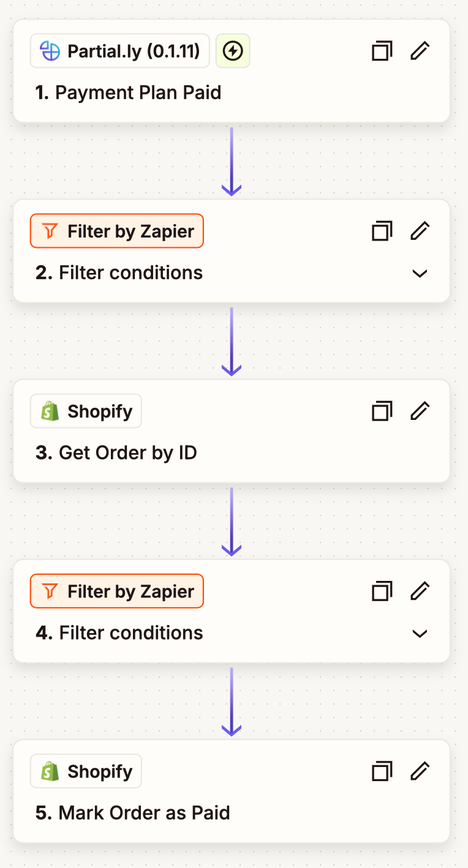468x868 pixels.
Task: Edit step 4 Filter conditions with pencil
Action: click(x=420, y=591)
